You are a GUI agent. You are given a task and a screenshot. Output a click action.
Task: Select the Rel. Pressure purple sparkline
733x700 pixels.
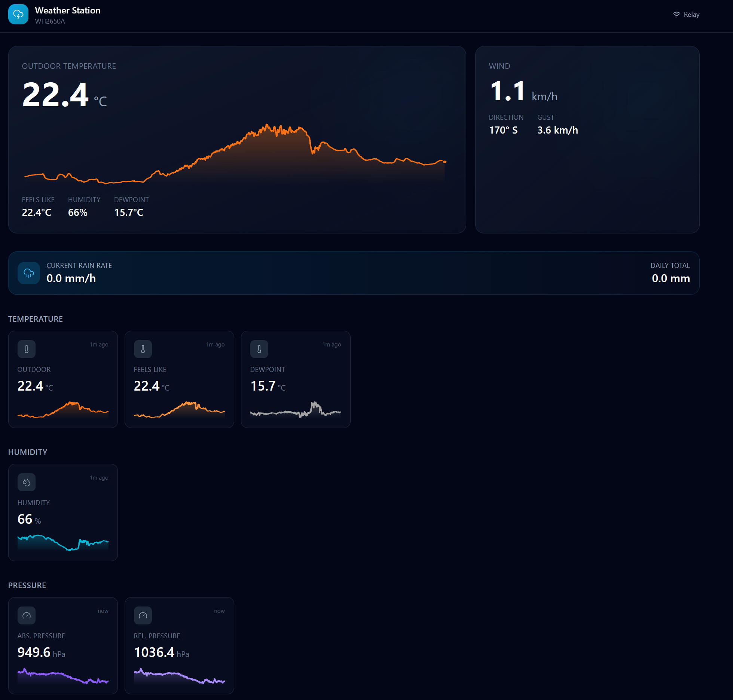[x=179, y=676]
